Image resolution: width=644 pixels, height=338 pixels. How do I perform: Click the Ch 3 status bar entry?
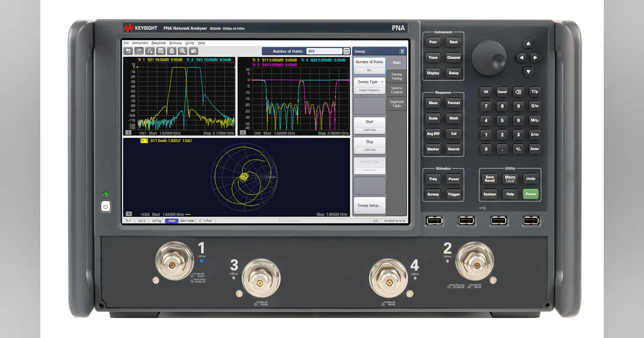point(142,221)
